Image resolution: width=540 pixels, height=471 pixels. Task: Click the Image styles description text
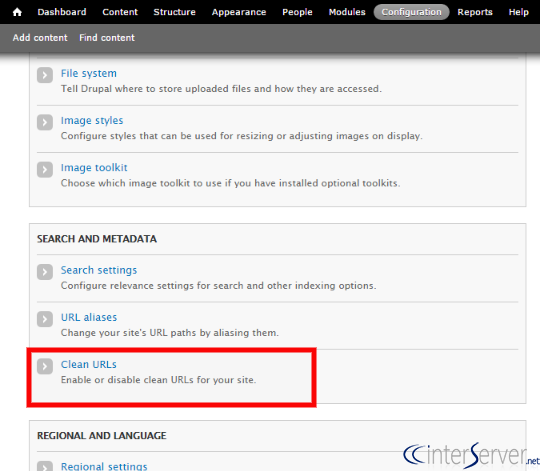242,136
